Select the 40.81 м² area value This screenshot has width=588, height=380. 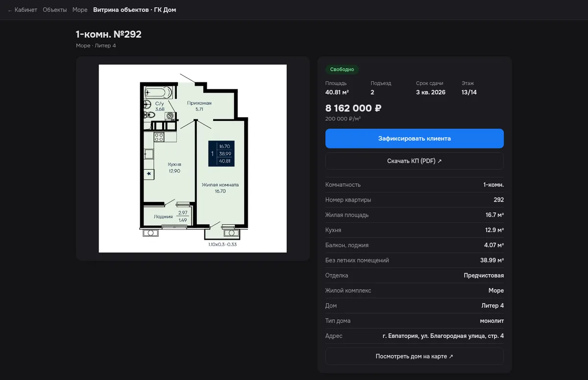[337, 92]
